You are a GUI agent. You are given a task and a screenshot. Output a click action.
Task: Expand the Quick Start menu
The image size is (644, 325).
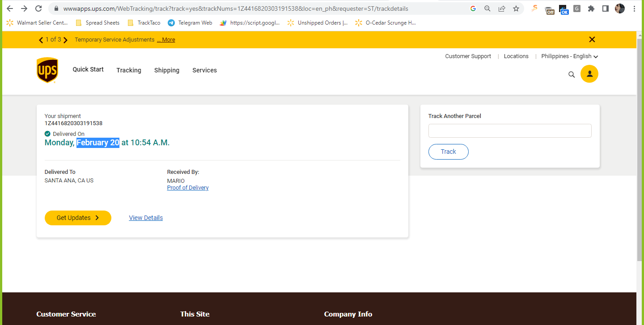coord(88,69)
